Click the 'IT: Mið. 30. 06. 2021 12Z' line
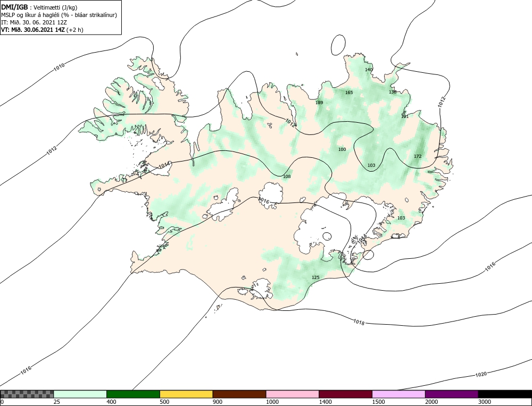The image size is (532, 406). pos(34,22)
